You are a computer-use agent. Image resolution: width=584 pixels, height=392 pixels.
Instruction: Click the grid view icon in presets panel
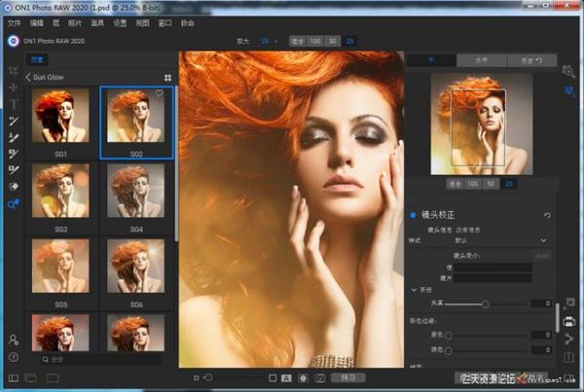tap(167, 77)
